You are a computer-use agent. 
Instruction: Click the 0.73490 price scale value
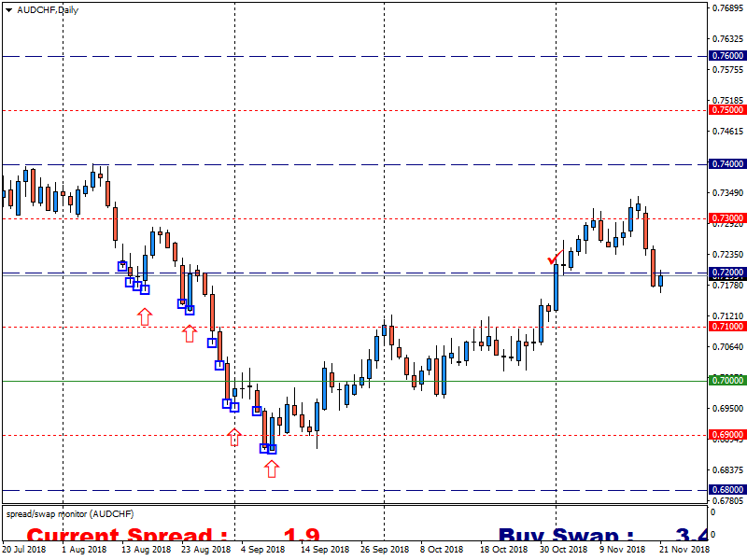728,193
